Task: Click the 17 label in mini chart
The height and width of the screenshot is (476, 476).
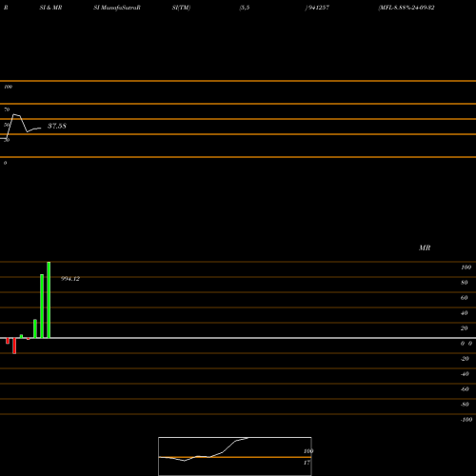Action: (307, 463)
